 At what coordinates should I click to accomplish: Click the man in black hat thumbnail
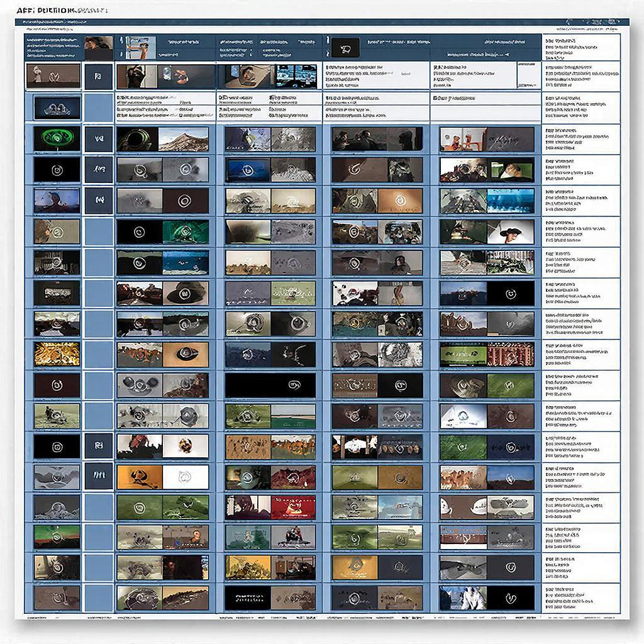[x=511, y=231]
